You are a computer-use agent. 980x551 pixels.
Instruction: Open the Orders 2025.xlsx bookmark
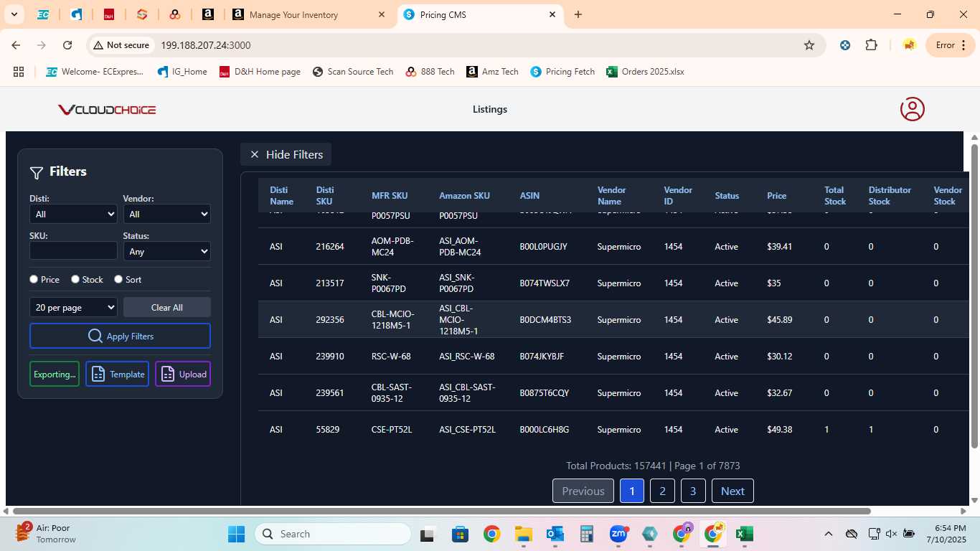point(645,72)
